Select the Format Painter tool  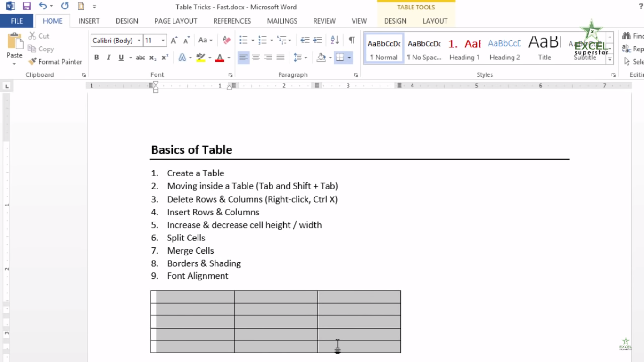[55, 62]
